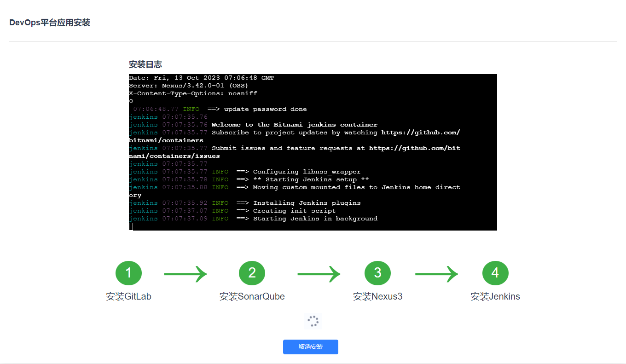Click the 'Server: Nexus/3.42.0-01 (OSS)' log line
Screen dimensions: 626x364
pyautogui.click(x=189, y=86)
